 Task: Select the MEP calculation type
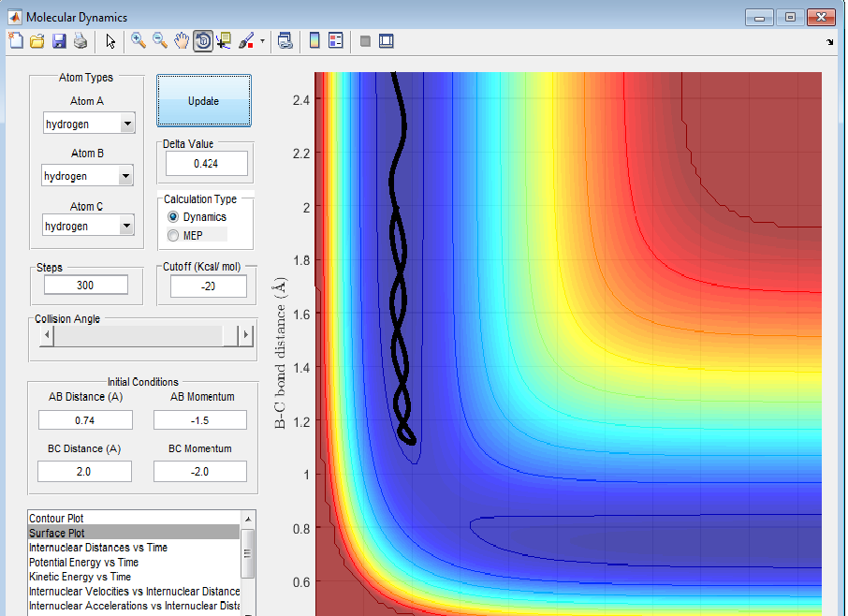(173, 235)
